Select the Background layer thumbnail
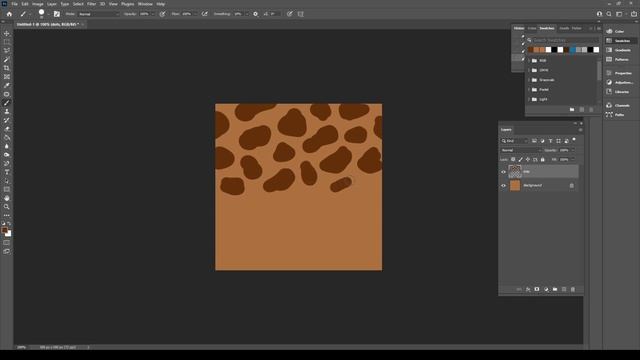 515,186
